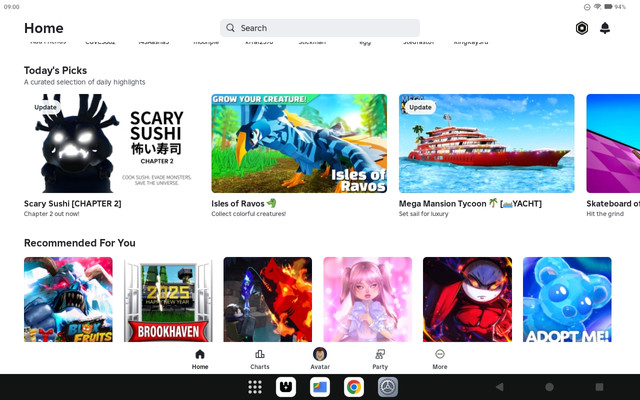
Task: Click 'Collect colorful creatures!' subtitle
Action: 249,214
